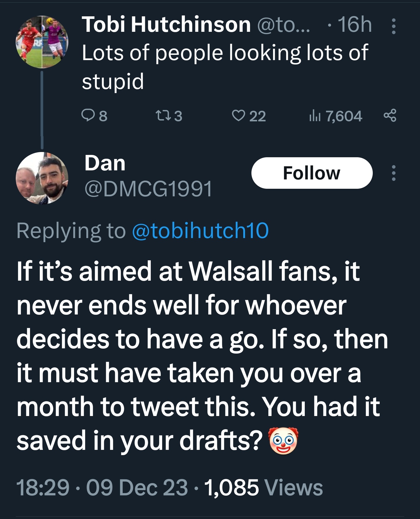
Task: Open tweet text 'Lots of people looking lots of stupid'
Action: click(225, 67)
